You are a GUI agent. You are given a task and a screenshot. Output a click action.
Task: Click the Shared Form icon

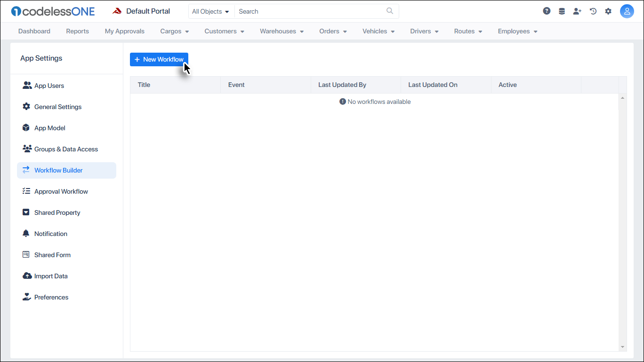(x=26, y=255)
